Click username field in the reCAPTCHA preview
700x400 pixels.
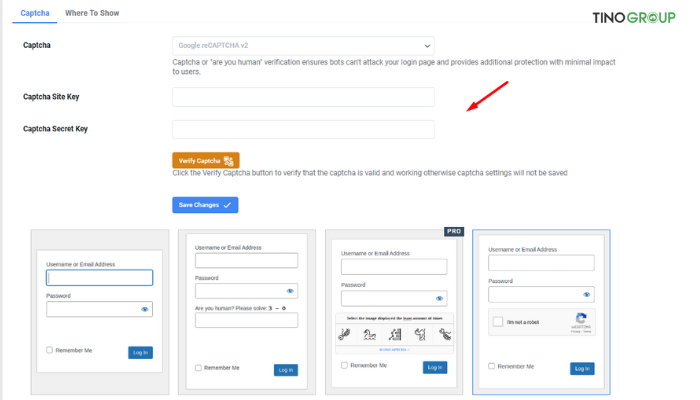click(541, 262)
